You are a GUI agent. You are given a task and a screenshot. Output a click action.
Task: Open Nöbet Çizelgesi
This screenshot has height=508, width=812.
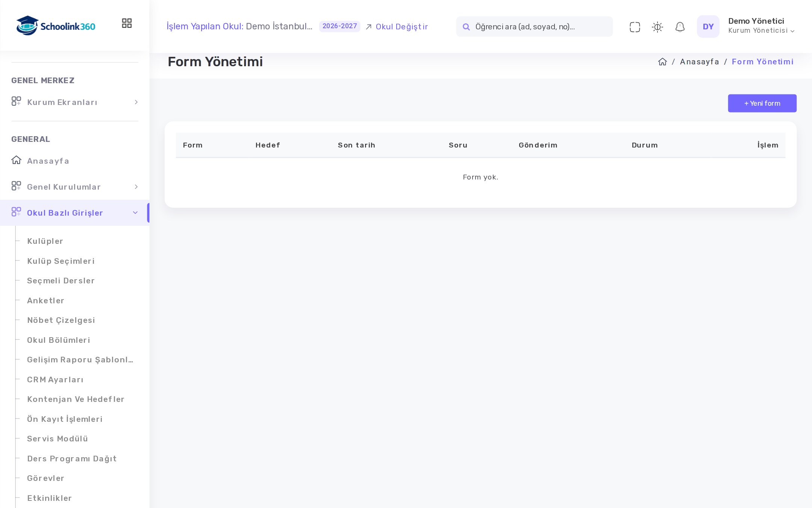61,320
